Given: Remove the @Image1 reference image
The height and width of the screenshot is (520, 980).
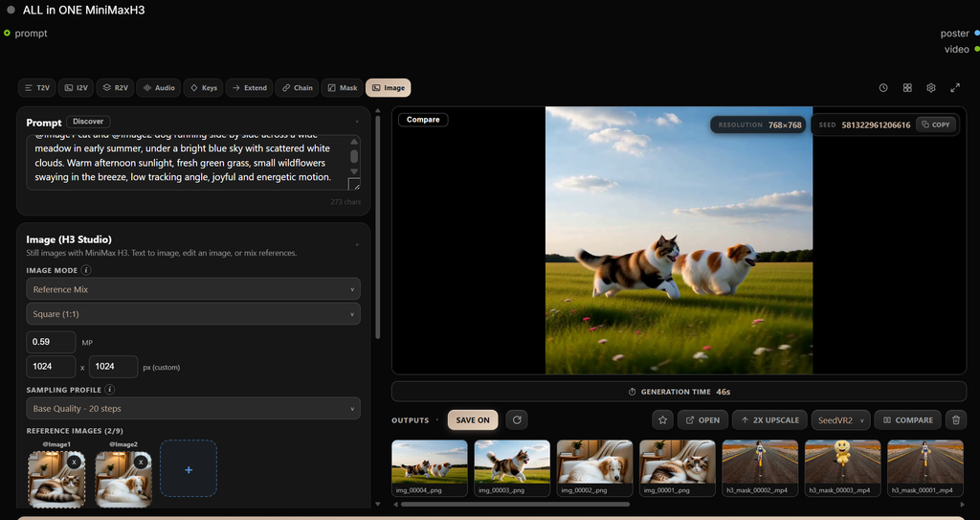Looking at the screenshot, I should coord(74,462).
